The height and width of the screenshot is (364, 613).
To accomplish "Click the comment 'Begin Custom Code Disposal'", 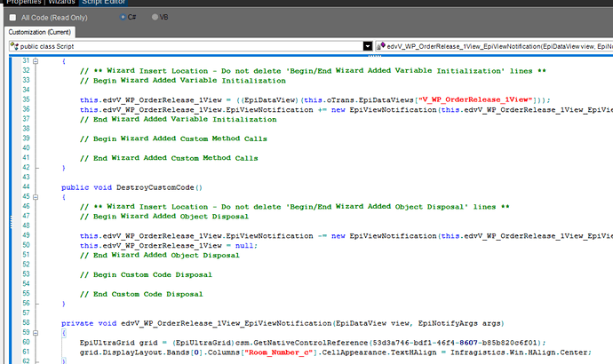I will pyautogui.click(x=146, y=274).
